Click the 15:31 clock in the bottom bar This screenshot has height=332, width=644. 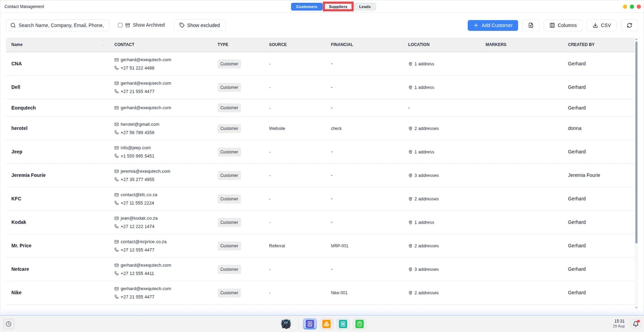(x=619, y=321)
